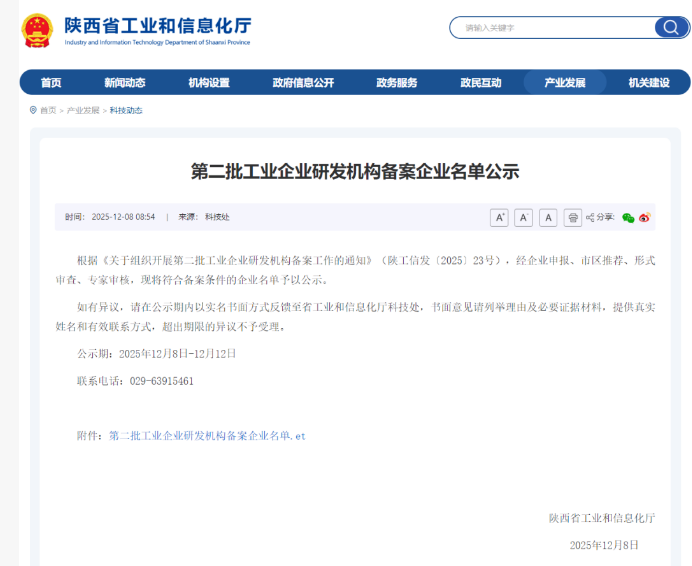Image resolution: width=692 pixels, height=566 pixels.
Task: Click the national emblem logo
Action: [37, 30]
